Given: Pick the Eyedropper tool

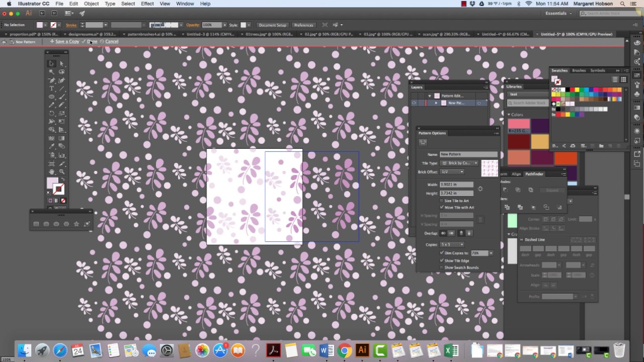Looking at the screenshot, I should pyautogui.click(x=51, y=146).
